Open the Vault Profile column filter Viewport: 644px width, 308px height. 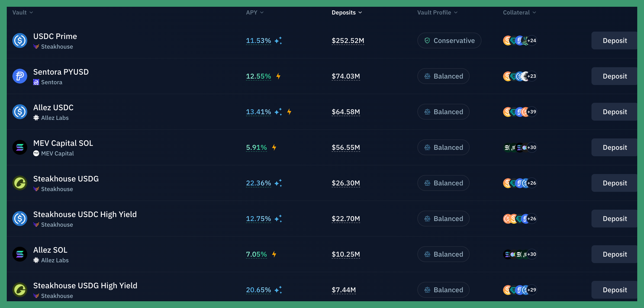click(437, 13)
